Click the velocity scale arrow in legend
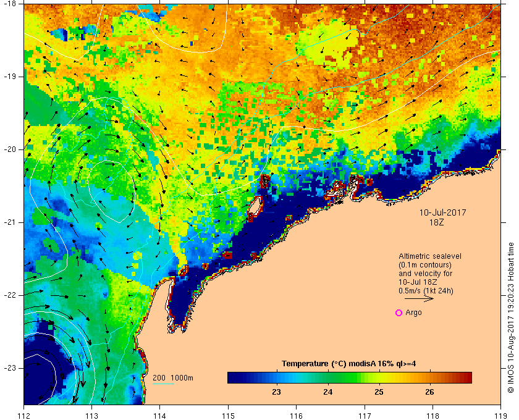Screen dimensions: 519x420 tap(419, 298)
